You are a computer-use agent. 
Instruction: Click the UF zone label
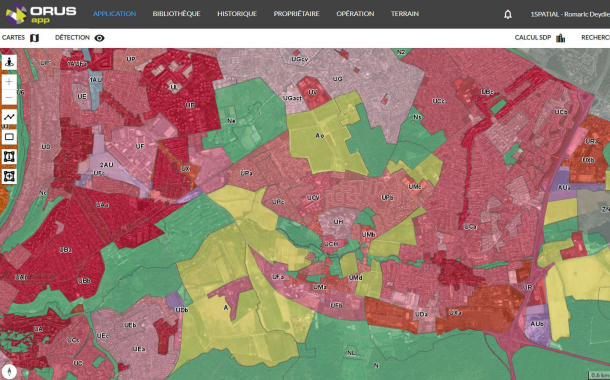pyautogui.click(x=140, y=146)
